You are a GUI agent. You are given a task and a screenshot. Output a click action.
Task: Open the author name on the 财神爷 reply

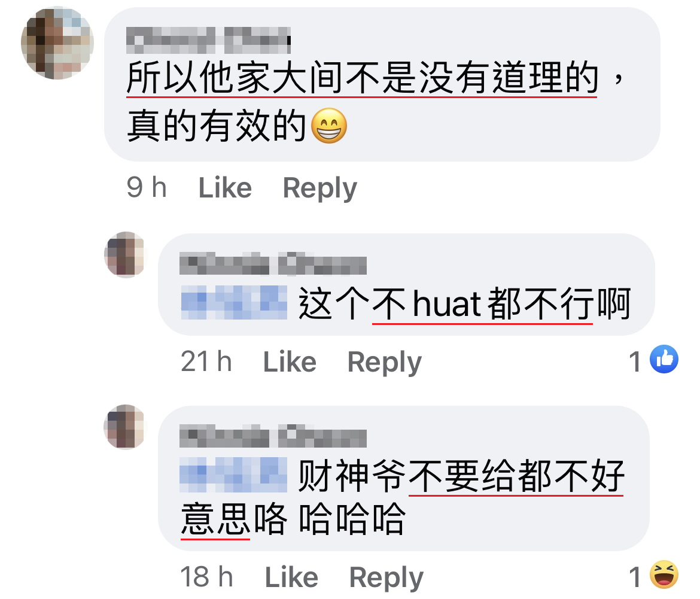(x=273, y=436)
